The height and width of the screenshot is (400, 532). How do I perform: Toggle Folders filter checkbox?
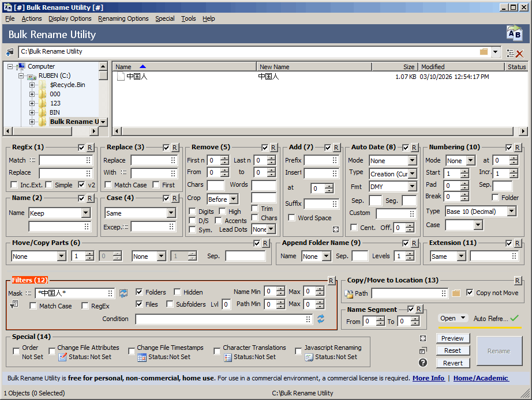(x=139, y=292)
